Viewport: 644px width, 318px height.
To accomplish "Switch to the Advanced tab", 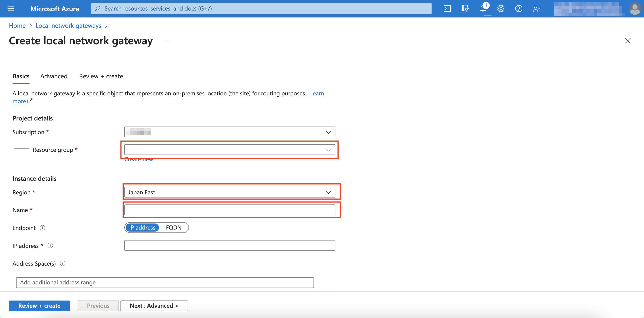I will coord(53,76).
